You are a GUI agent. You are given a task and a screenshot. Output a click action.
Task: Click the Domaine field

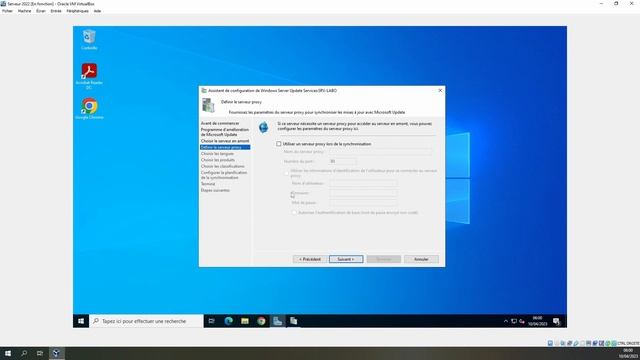(x=363, y=193)
